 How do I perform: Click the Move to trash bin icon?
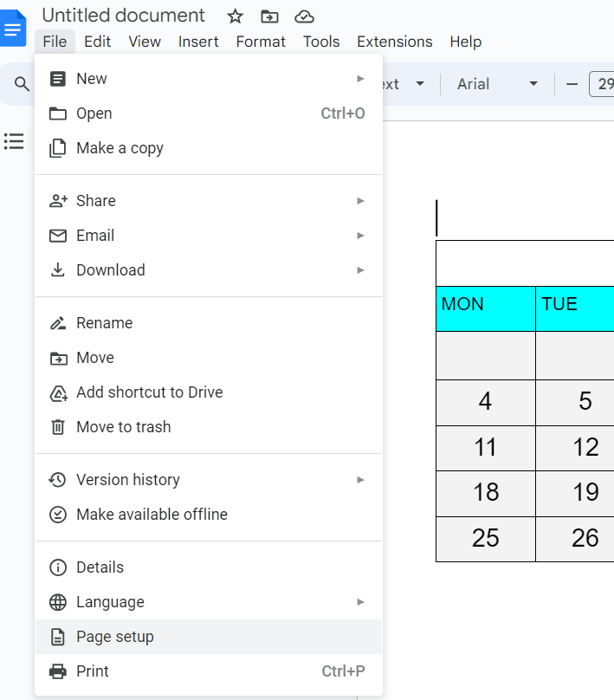point(58,427)
